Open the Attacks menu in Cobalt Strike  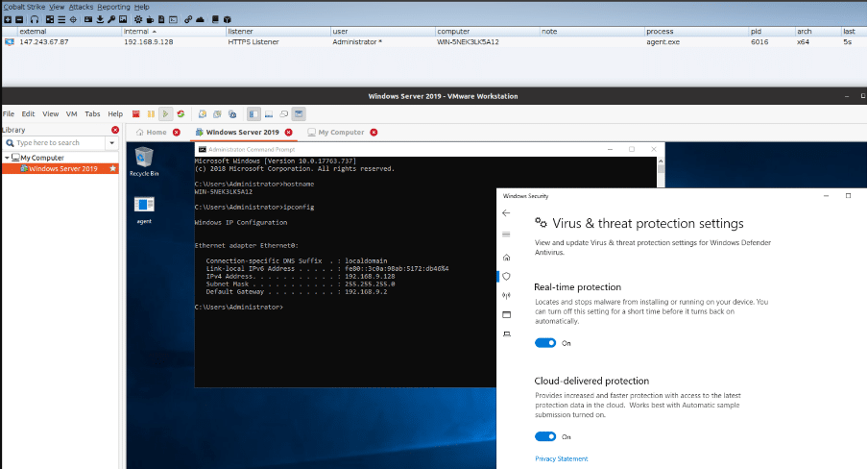[x=81, y=7]
